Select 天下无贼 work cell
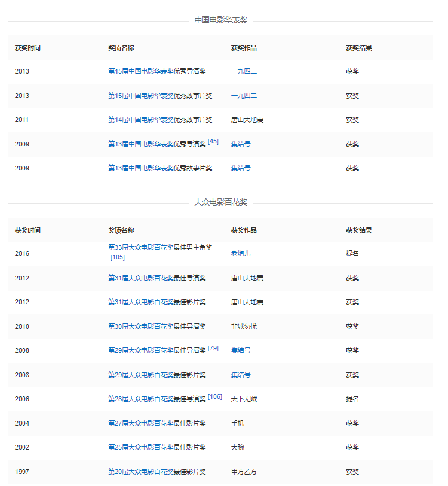Screen dimensions: 448x486 (244, 399)
